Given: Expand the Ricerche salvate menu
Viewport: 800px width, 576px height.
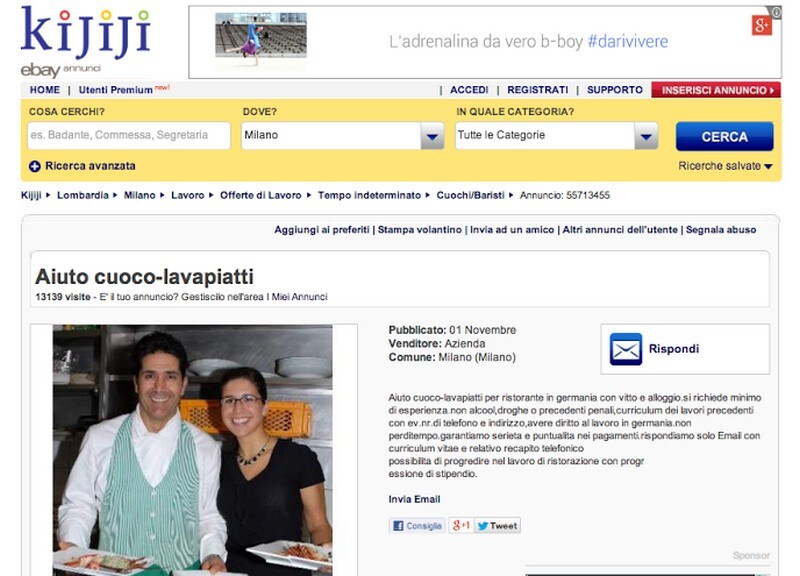Looking at the screenshot, I should click(x=725, y=166).
